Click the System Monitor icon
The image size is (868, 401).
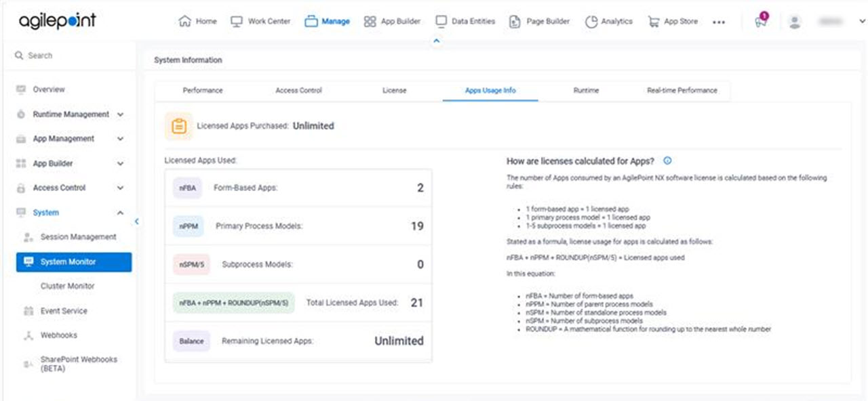point(28,261)
